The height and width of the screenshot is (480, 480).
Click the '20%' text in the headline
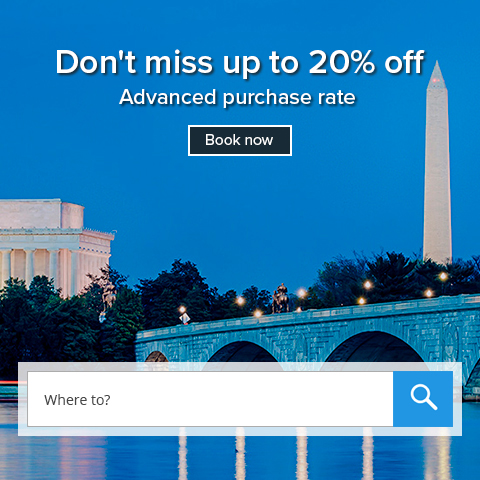coord(342,62)
